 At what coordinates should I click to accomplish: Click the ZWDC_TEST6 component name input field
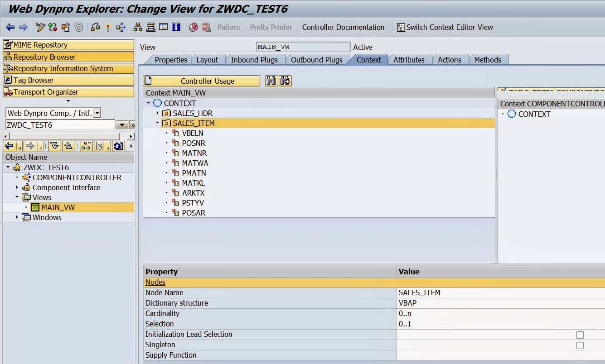(60, 125)
